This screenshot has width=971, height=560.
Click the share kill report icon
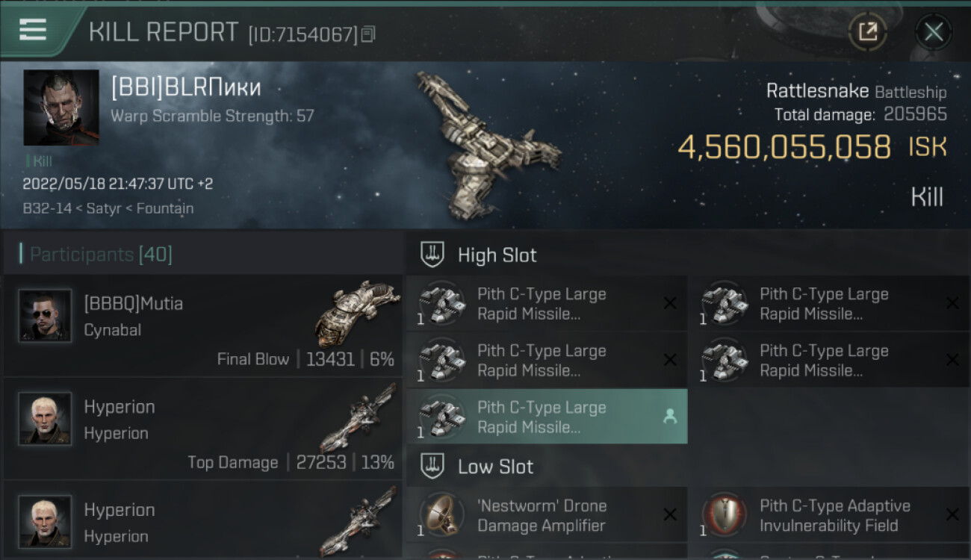[867, 31]
